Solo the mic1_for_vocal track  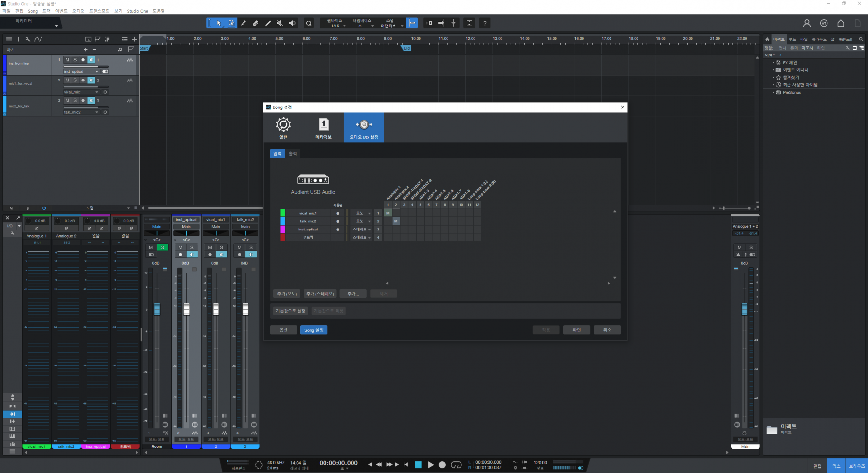click(x=75, y=80)
